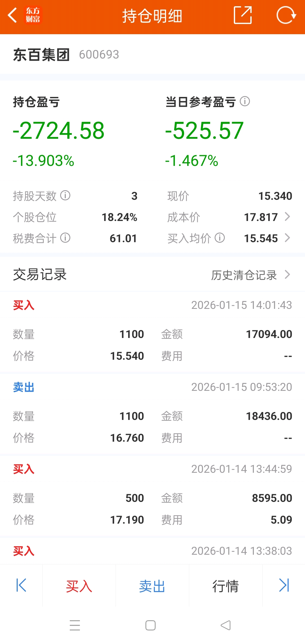Tap the share icon in the header
Image resolution: width=305 pixels, height=644 pixels.
pos(243,15)
